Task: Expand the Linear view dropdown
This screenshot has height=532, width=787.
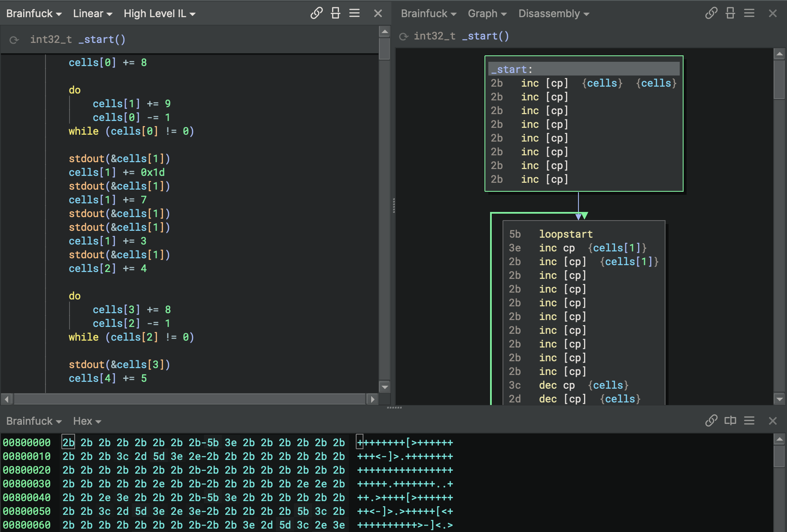Action: pyautogui.click(x=92, y=14)
